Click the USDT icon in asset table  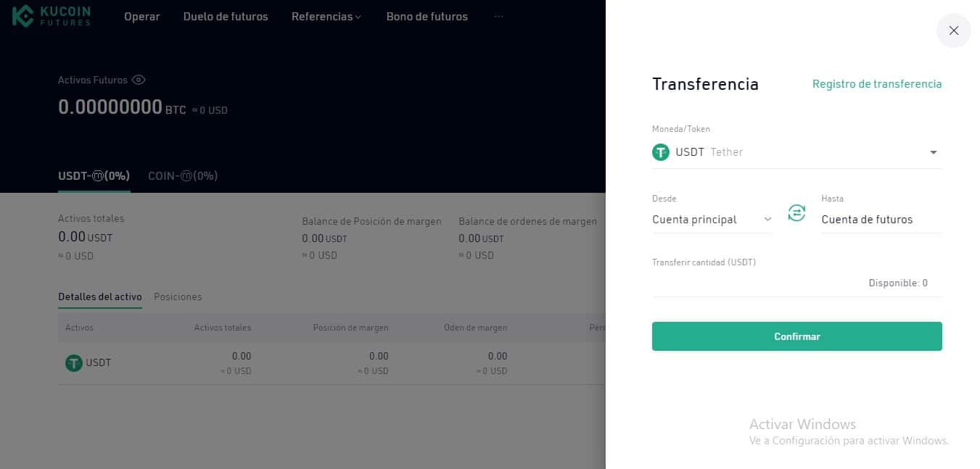tap(74, 362)
